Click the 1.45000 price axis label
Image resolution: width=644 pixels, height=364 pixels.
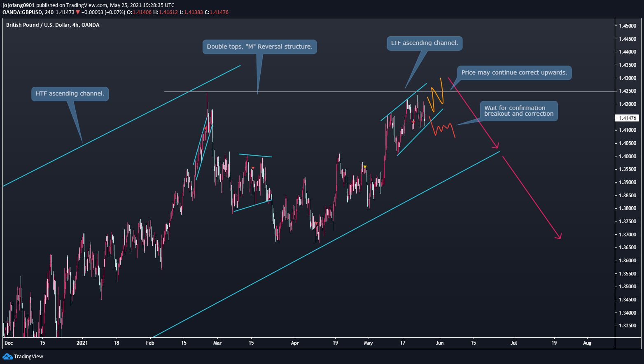click(x=627, y=26)
